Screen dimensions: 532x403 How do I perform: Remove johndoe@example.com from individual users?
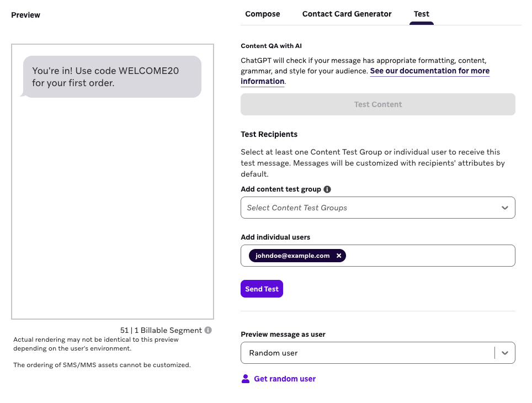coord(339,256)
